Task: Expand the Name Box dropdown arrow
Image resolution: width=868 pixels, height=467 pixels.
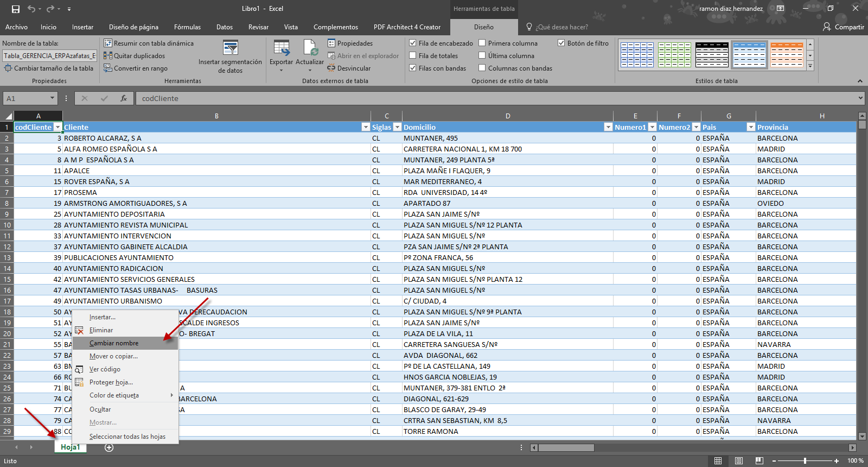Action: click(x=52, y=98)
